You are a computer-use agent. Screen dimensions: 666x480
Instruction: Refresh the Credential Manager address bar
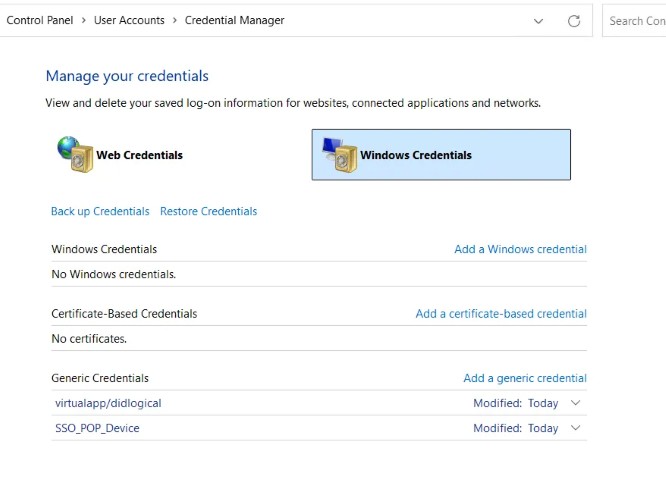tap(574, 21)
